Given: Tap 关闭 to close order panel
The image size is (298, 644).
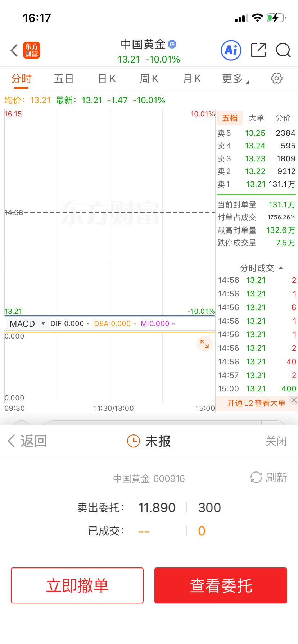Looking at the screenshot, I should click(276, 441).
